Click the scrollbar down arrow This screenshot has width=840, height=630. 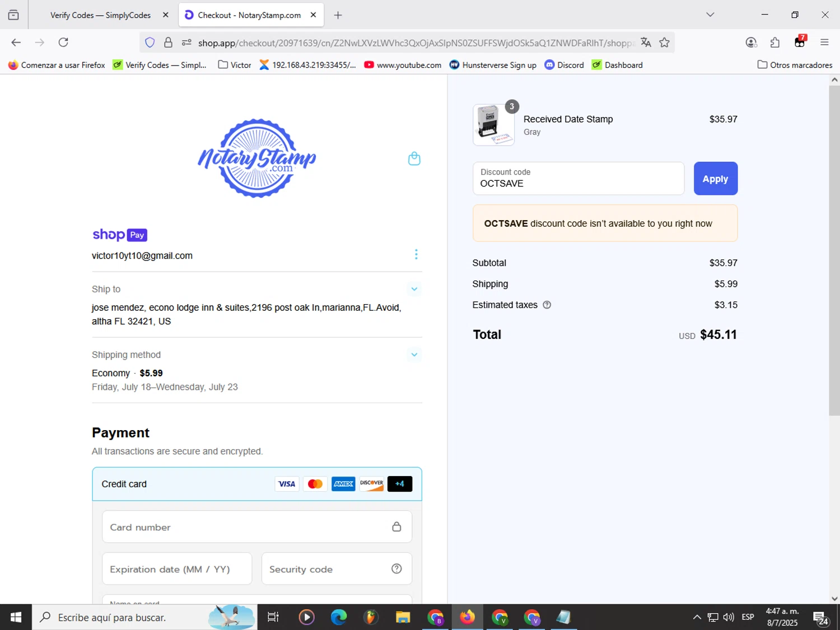point(834,599)
